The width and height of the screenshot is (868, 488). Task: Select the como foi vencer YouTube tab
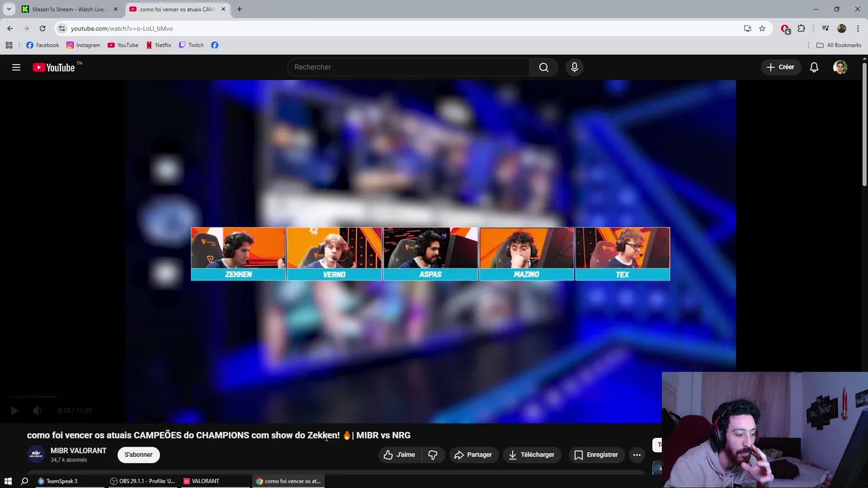pos(176,9)
